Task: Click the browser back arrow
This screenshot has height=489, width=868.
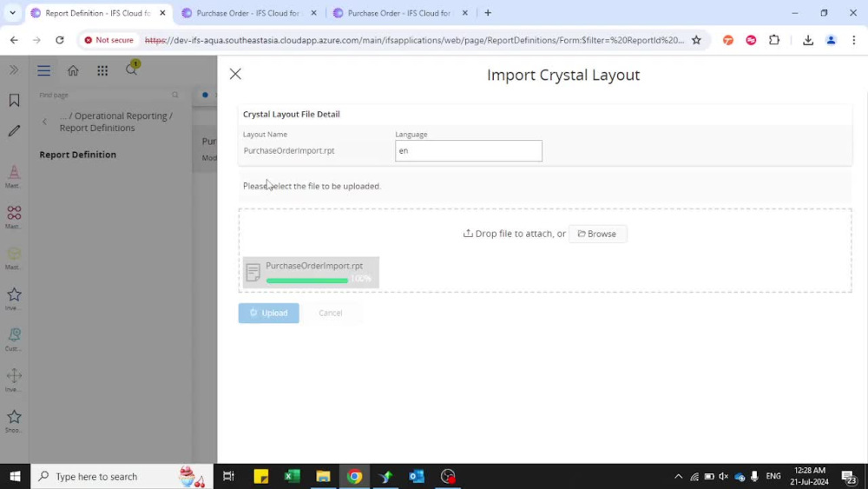Action: tap(14, 40)
